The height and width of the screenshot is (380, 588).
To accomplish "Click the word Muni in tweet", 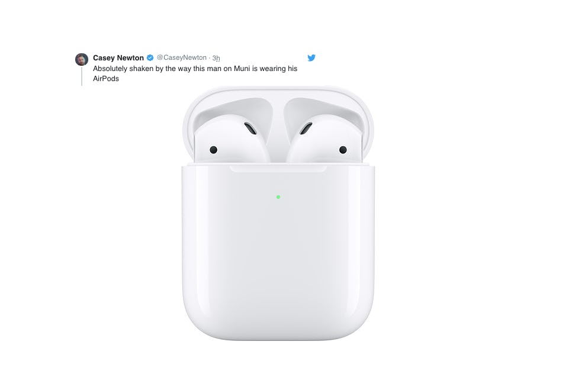I will click(242, 69).
